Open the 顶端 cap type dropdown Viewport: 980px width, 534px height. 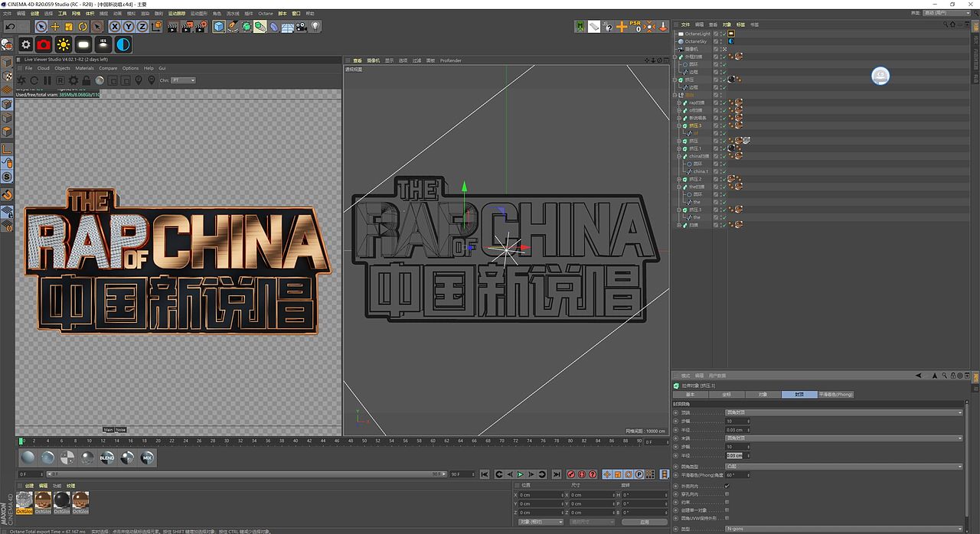coord(844,412)
